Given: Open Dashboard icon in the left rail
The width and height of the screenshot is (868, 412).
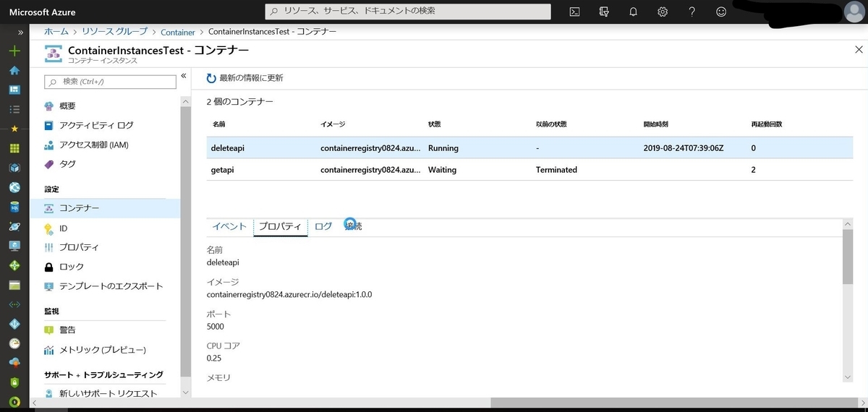Looking at the screenshot, I should point(14,90).
